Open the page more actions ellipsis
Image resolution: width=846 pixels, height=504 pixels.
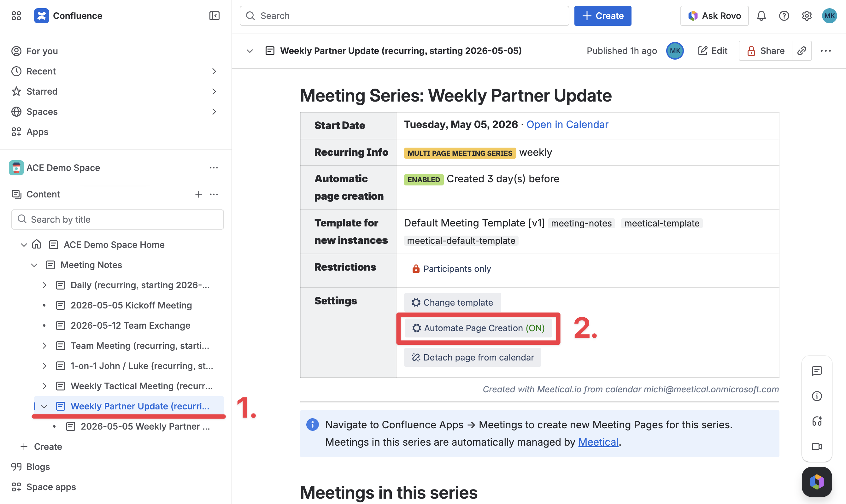825,51
